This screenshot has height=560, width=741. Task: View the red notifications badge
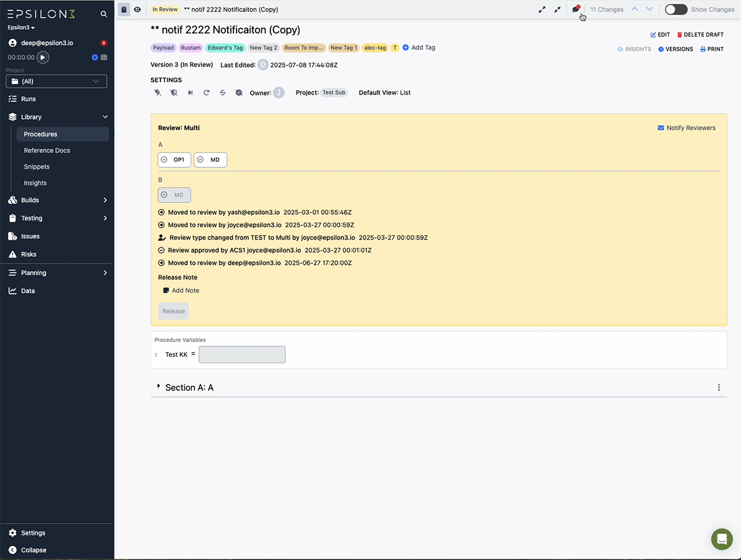[x=104, y=43]
